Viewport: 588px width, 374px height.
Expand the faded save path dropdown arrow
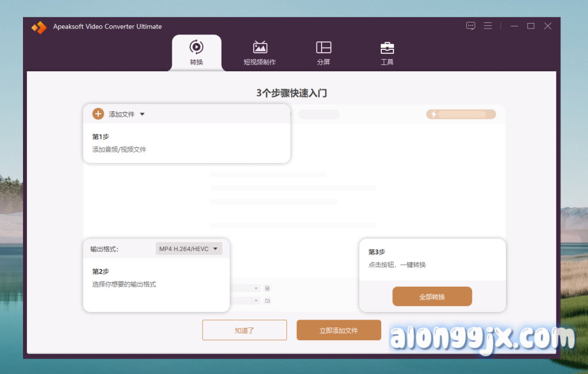(x=256, y=301)
